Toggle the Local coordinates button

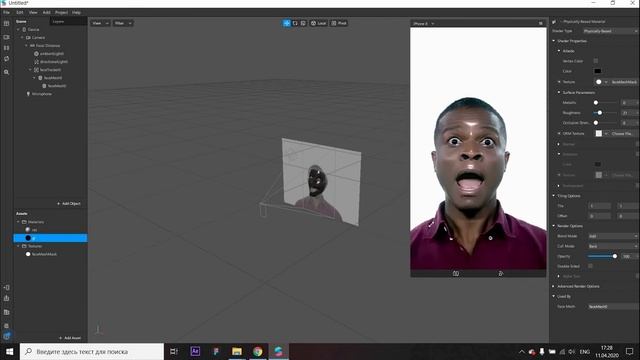(318, 23)
